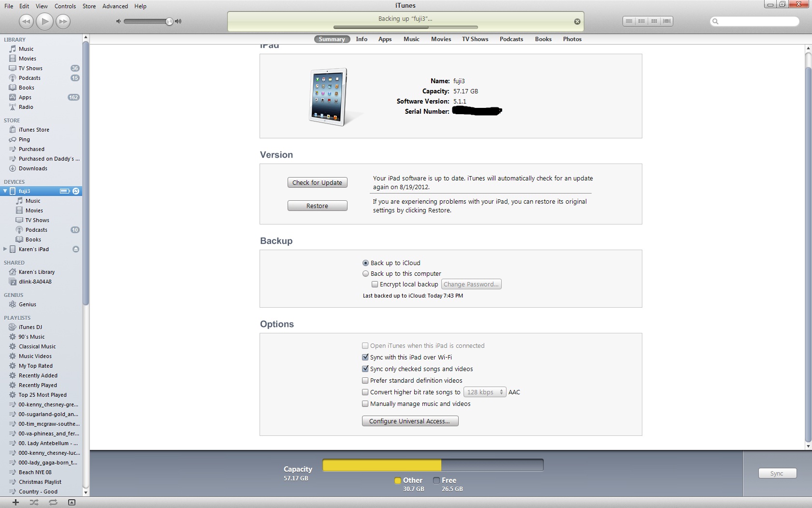Open the 128 kbps bit rate dropdown
Viewport: 812px width, 508px height.
(485, 392)
